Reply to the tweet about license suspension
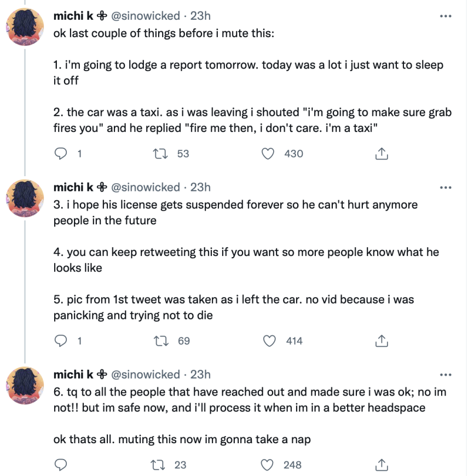This screenshot has height=476, width=468. pos(60,341)
